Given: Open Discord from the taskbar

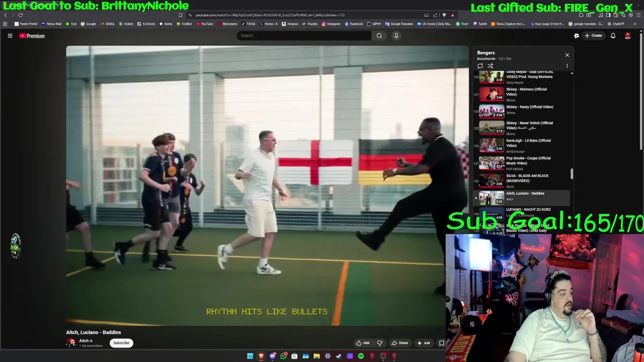Looking at the screenshot, I should tap(272, 356).
